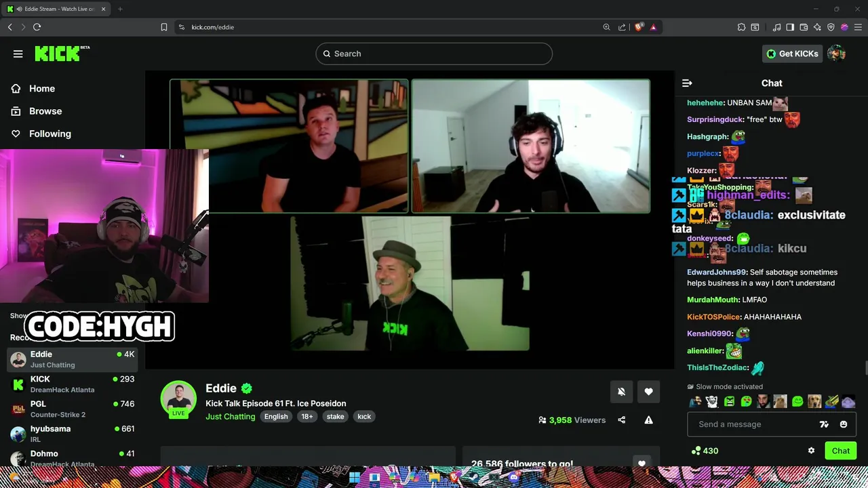Open the Kick hamburger sidebar menu
Screen dimensions: 868x488
18,54
